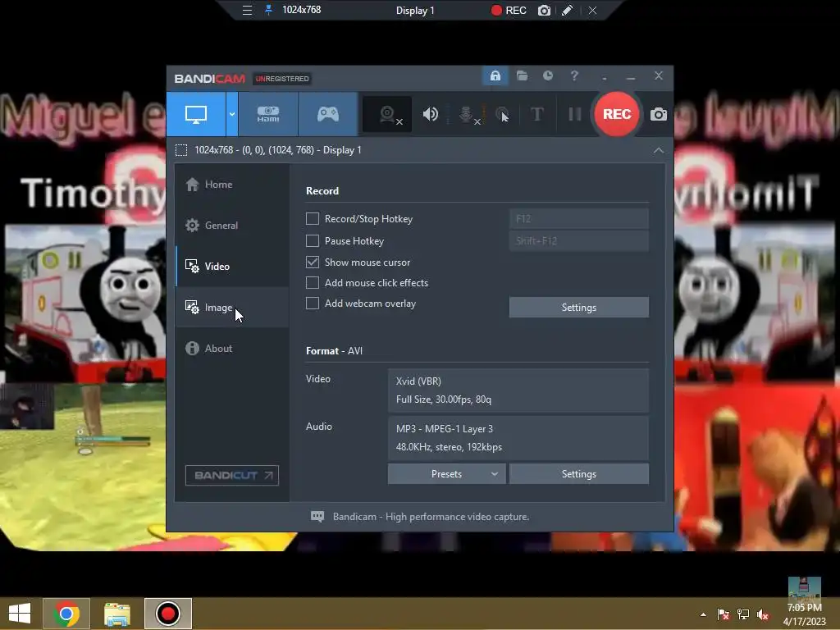
Task: Click Bandicam status bar message icon
Action: coord(317,517)
